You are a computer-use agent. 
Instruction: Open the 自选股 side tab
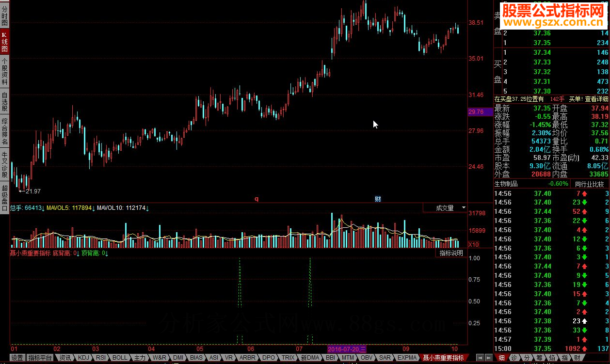[4, 102]
